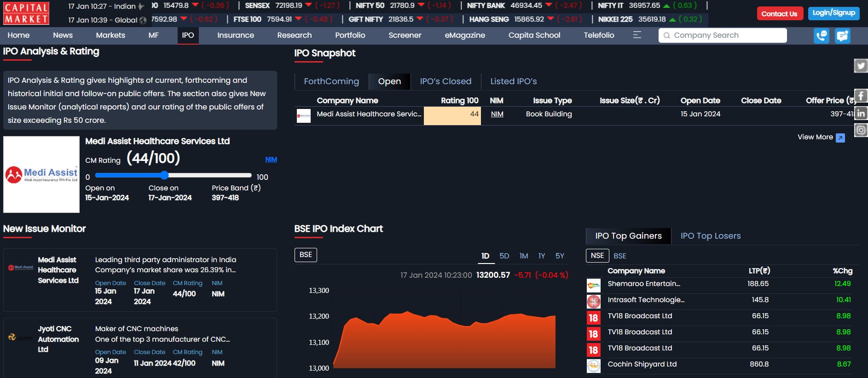
Task: Click into the Company Search field
Action: point(723,35)
